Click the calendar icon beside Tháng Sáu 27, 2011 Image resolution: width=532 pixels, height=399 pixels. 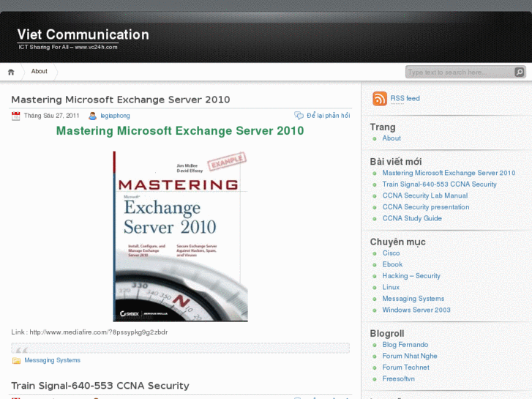[15, 116]
